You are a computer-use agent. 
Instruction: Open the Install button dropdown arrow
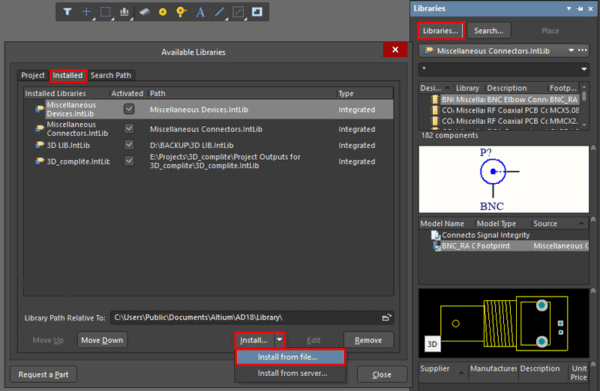point(279,340)
